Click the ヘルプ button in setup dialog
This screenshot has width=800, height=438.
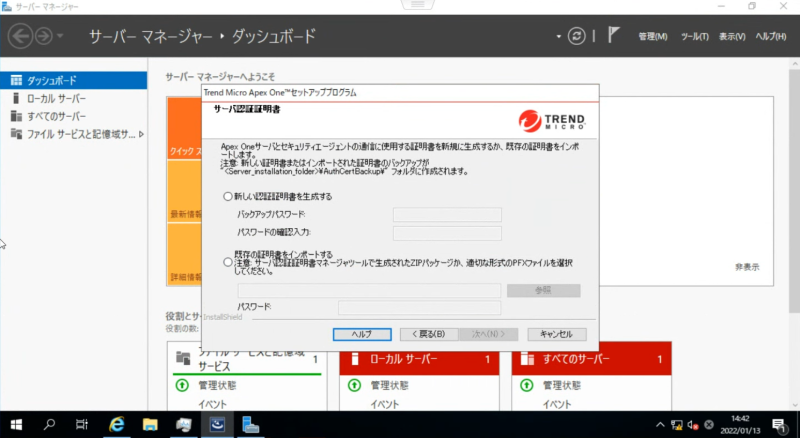[x=362, y=334]
